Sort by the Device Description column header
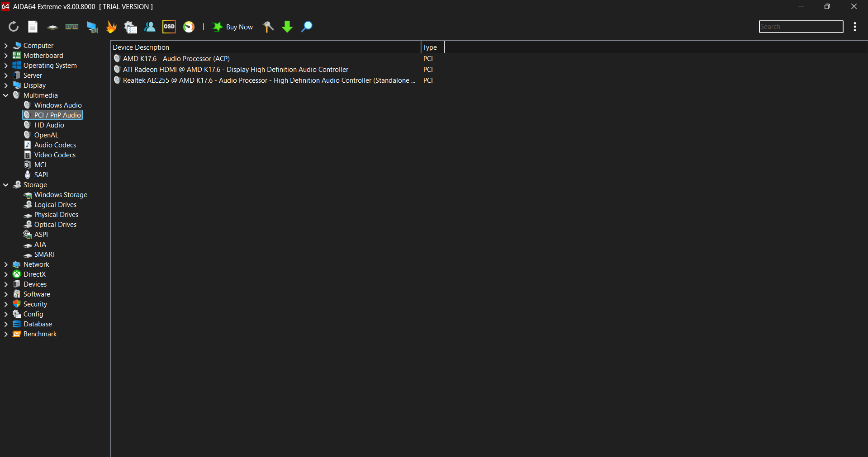868x457 pixels. (266, 47)
